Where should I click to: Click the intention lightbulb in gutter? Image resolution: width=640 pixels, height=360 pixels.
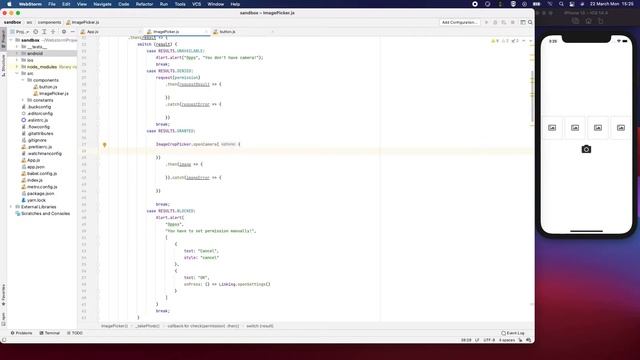104,144
